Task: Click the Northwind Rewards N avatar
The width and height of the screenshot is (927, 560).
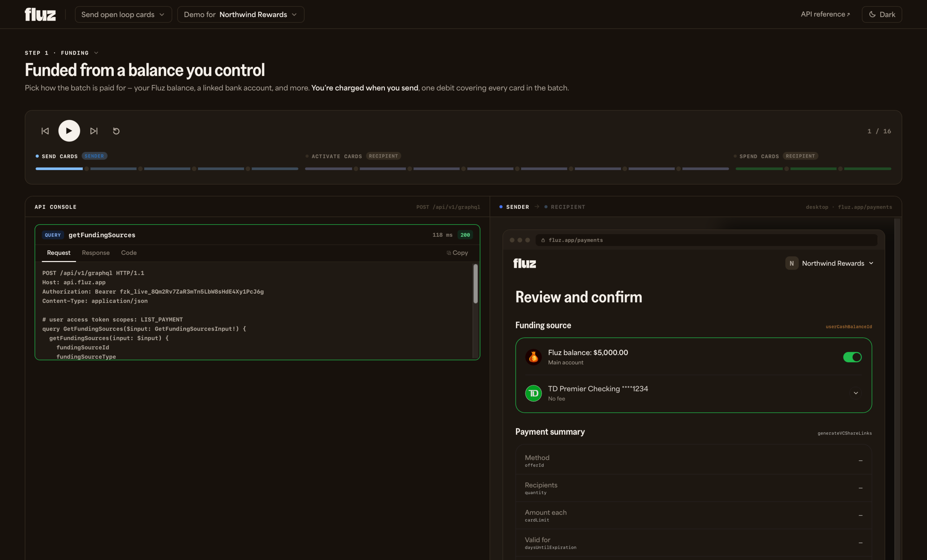Action: tap(792, 263)
